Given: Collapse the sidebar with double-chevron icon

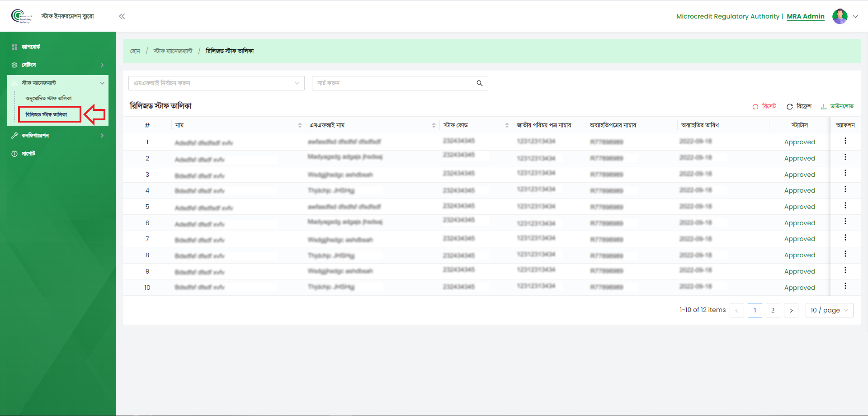Looking at the screenshot, I should tap(122, 16).
